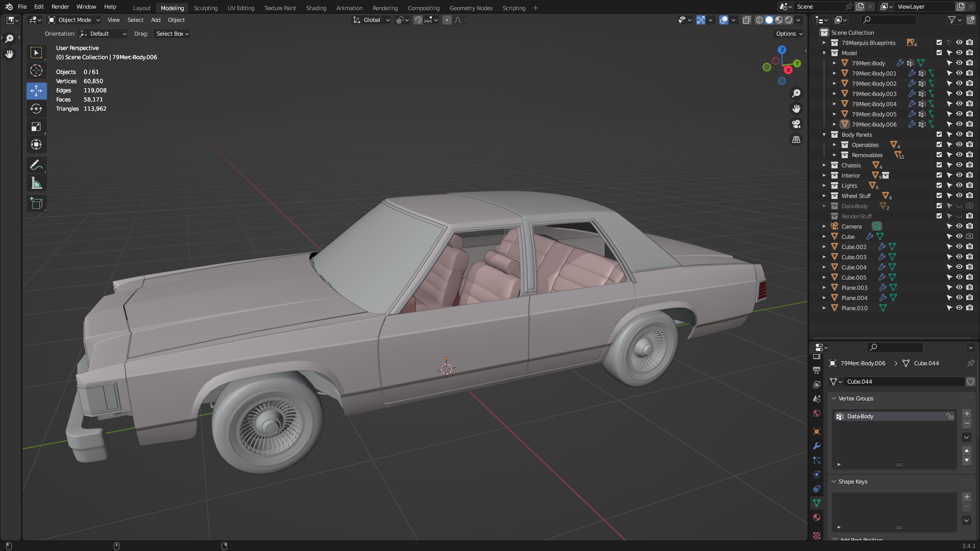Add a new vertex group with plus button
Image resolution: width=980 pixels, height=551 pixels.
point(967,414)
